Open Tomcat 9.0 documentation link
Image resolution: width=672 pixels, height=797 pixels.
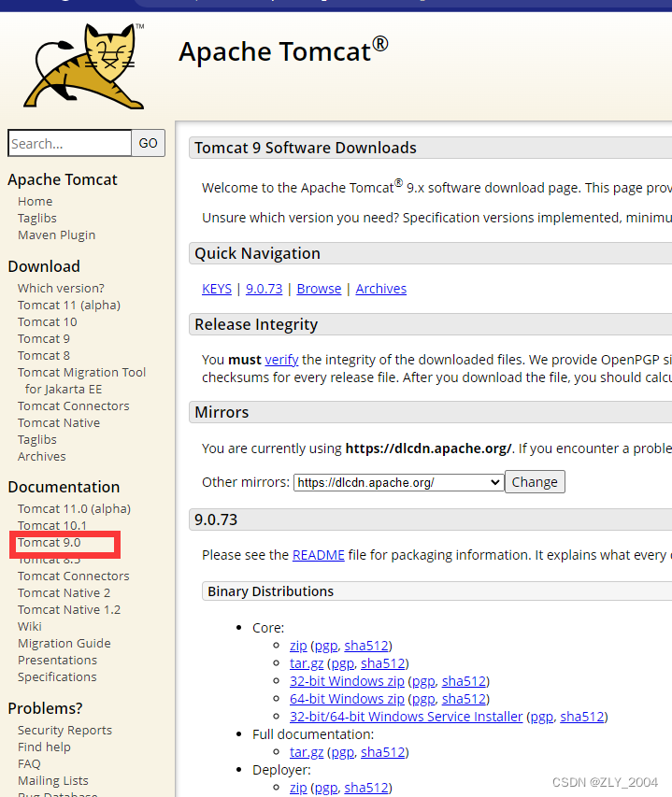50,542
